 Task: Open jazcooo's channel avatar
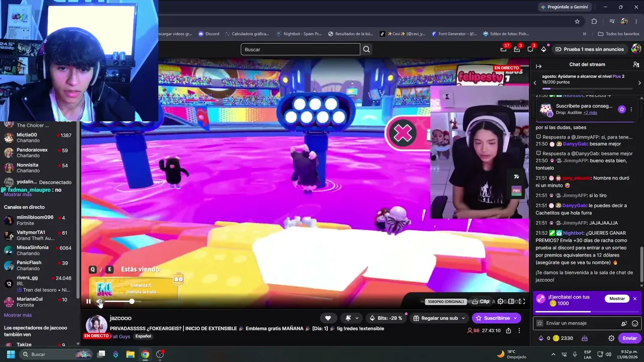click(96, 325)
